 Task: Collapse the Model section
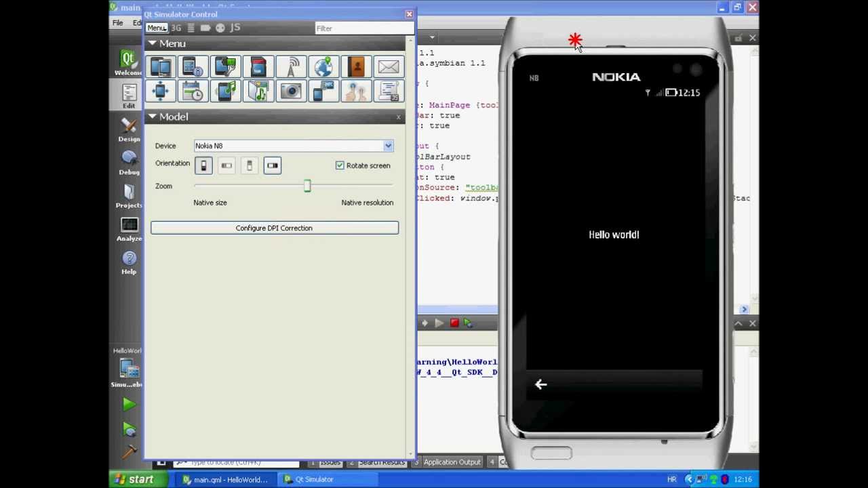click(x=153, y=117)
